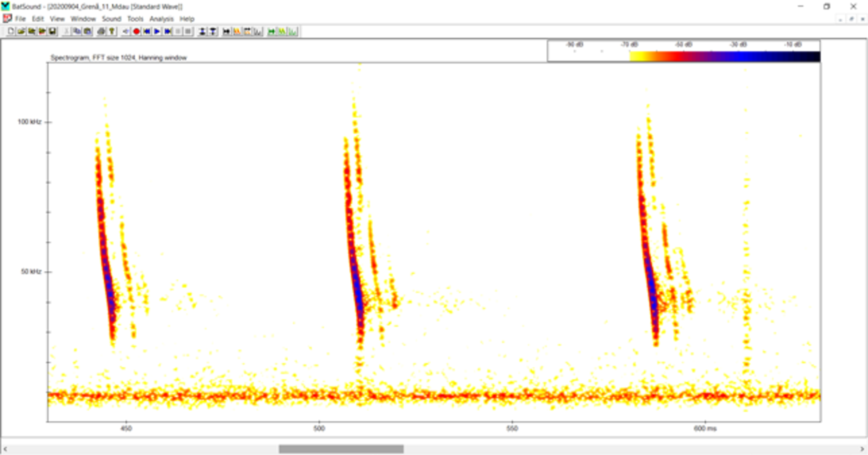Click the Save floppy disk icon
Viewport: 868px width, 455px height.
pyautogui.click(x=52, y=32)
